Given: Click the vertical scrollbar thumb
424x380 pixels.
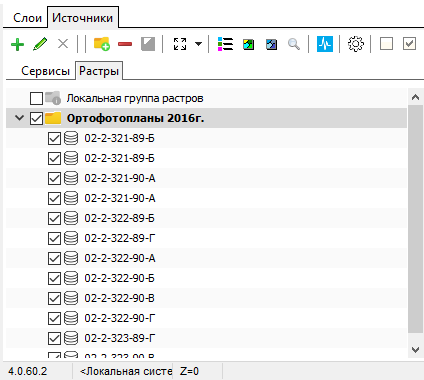Looking at the screenshot, I should [415, 219].
